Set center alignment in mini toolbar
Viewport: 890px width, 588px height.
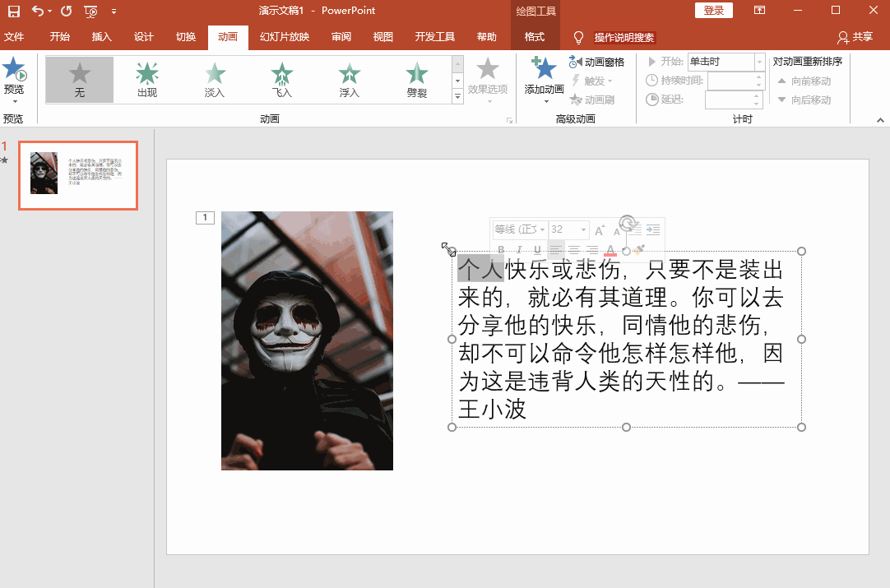tap(574, 249)
